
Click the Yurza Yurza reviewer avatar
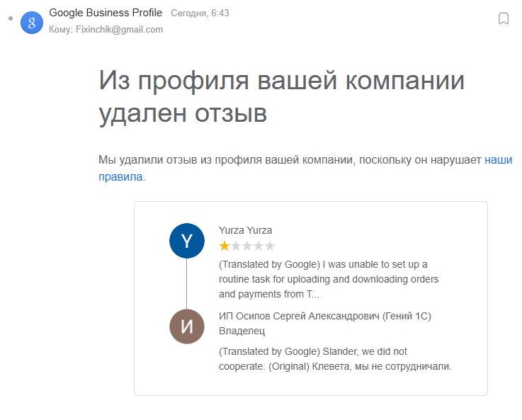tap(187, 241)
